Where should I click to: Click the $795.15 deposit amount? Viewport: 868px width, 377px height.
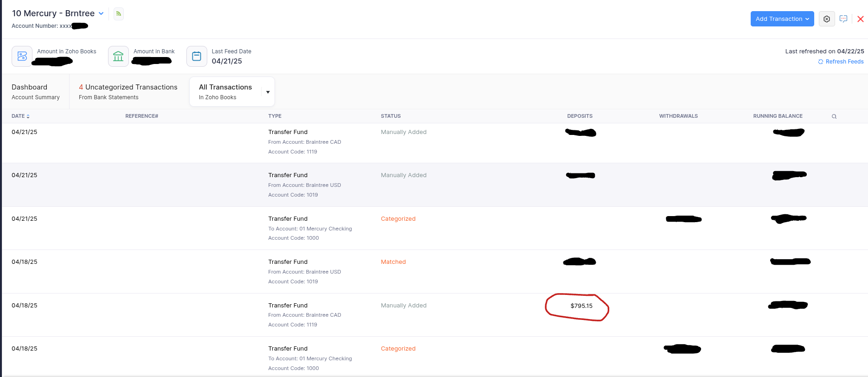coord(581,306)
